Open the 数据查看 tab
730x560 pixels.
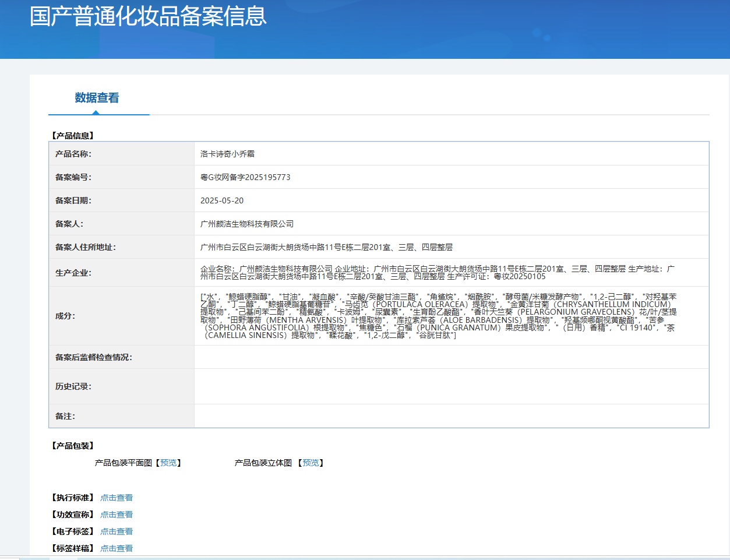[x=97, y=98]
